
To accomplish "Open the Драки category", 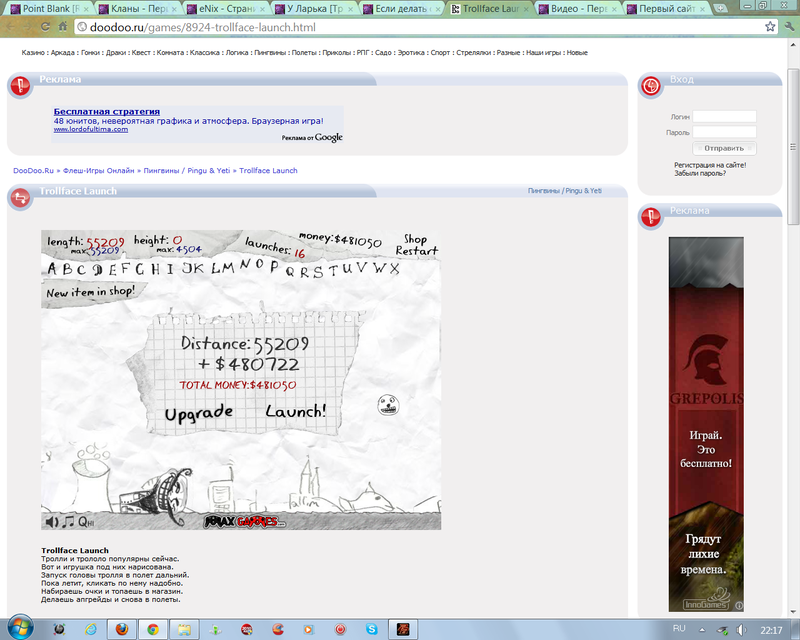I will tap(115, 53).
